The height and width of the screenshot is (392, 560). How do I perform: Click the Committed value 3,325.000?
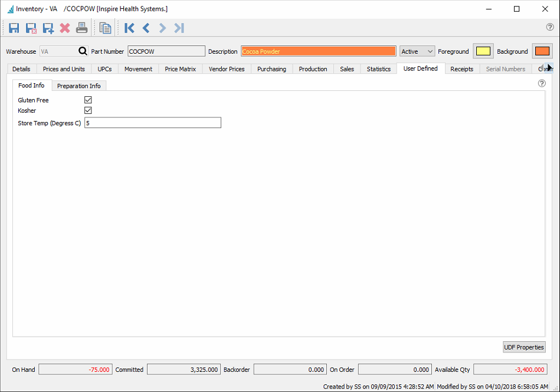click(184, 370)
